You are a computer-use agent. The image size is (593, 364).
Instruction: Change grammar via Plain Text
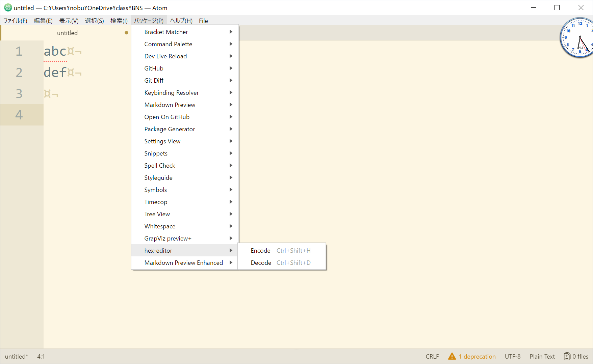pos(542,356)
